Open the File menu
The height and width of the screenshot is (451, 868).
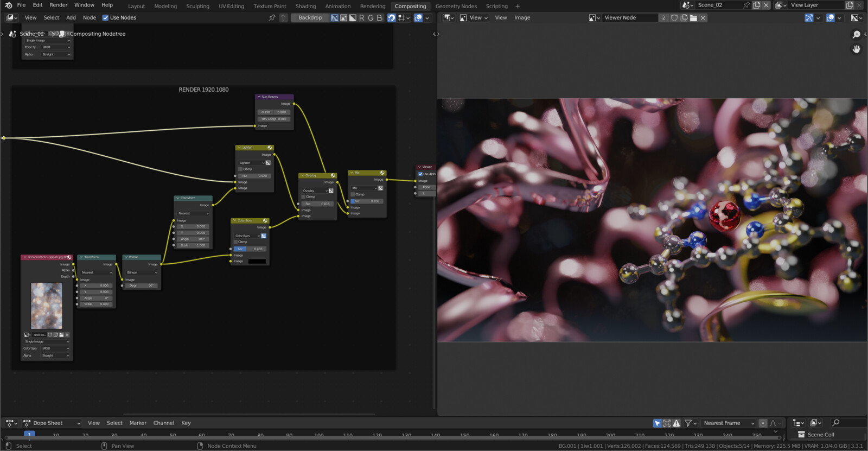(21, 5)
